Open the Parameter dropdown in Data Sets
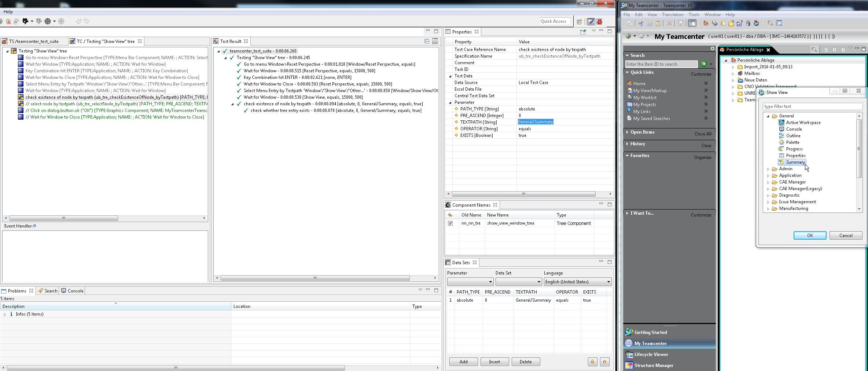 470,282
